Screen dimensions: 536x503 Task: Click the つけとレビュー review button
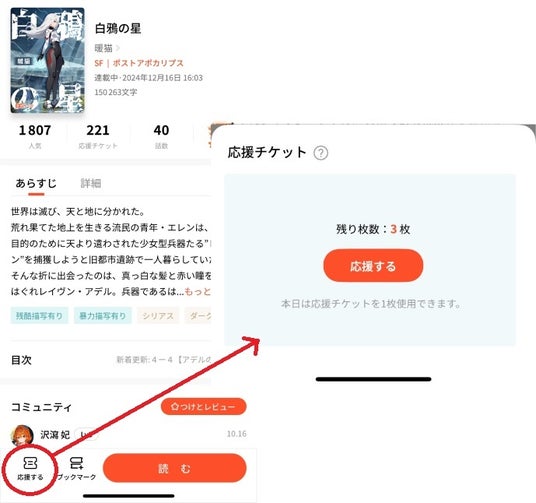click(203, 407)
